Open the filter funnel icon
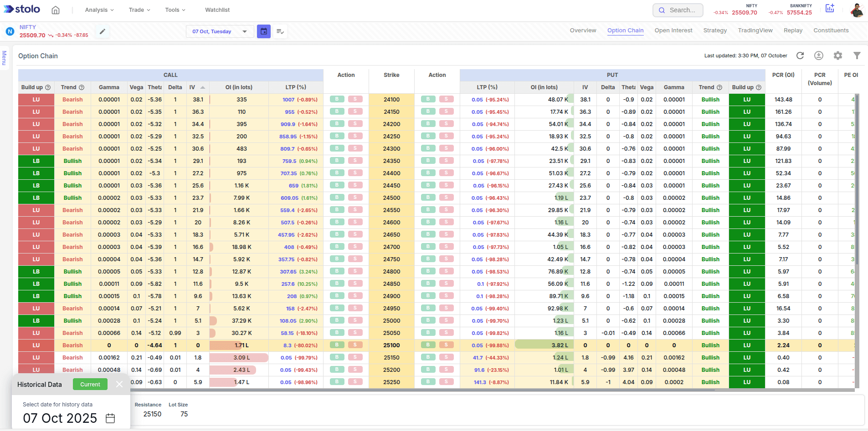The image size is (868, 431). [x=857, y=56]
